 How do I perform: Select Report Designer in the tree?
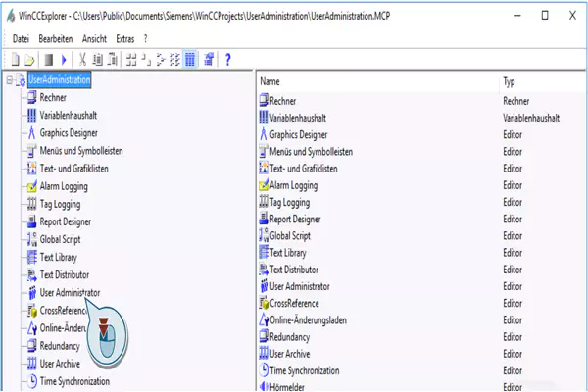(66, 221)
